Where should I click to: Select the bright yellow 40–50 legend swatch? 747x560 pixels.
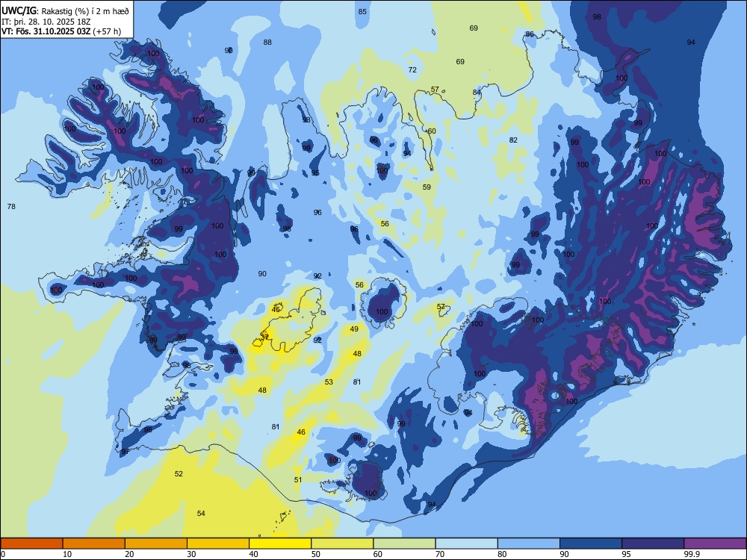280,544
